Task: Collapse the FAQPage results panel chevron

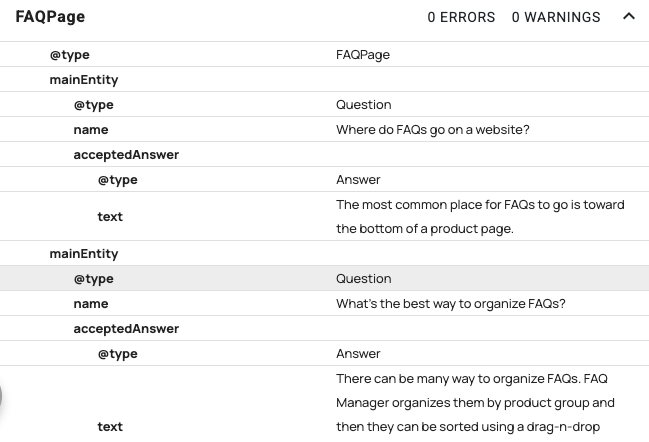Action: pyautogui.click(x=628, y=16)
